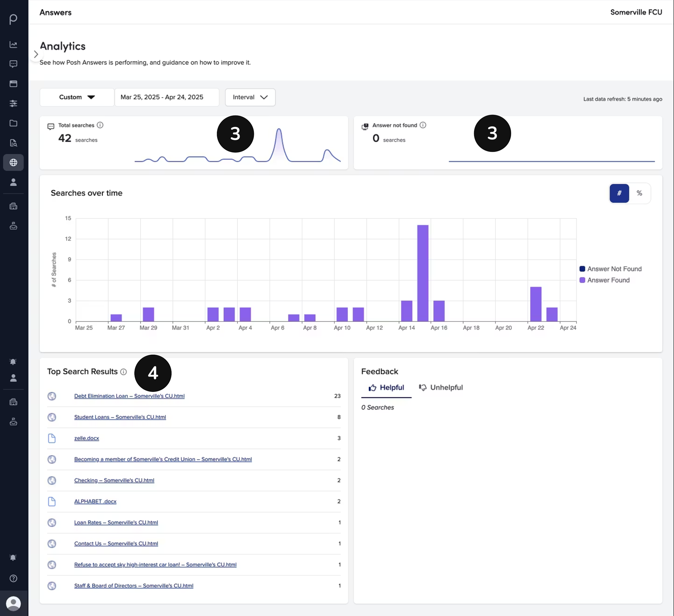Open the zelle.docx search result
This screenshot has height=616, width=674.
click(87, 438)
